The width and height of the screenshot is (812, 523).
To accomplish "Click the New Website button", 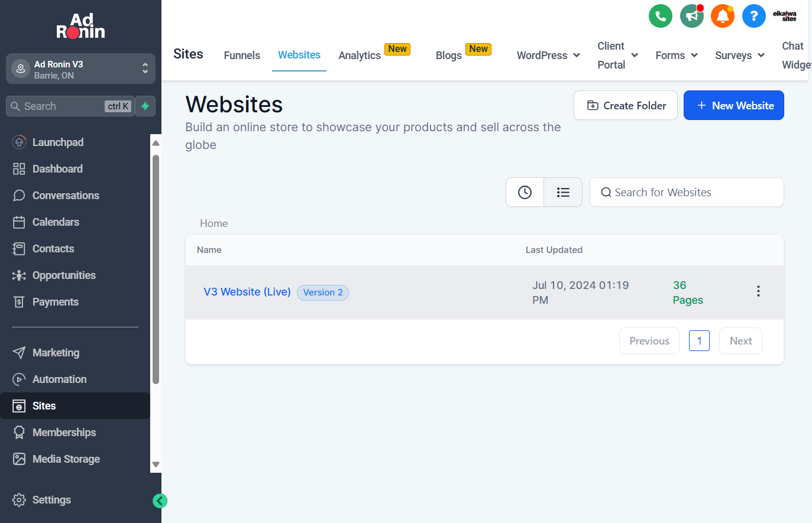I will 734,105.
